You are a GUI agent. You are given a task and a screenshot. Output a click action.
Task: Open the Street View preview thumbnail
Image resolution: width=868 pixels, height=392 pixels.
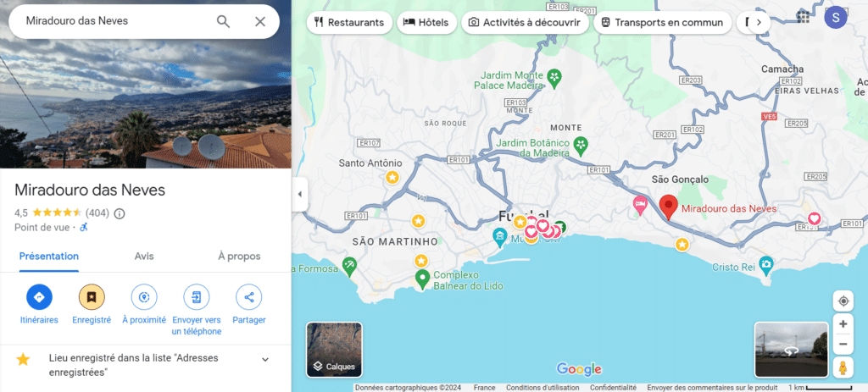pyautogui.click(x=792, y=350)
